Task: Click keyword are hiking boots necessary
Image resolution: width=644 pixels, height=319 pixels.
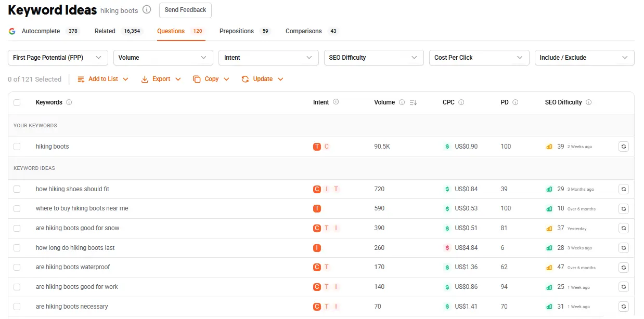Action: coord(72,307)
